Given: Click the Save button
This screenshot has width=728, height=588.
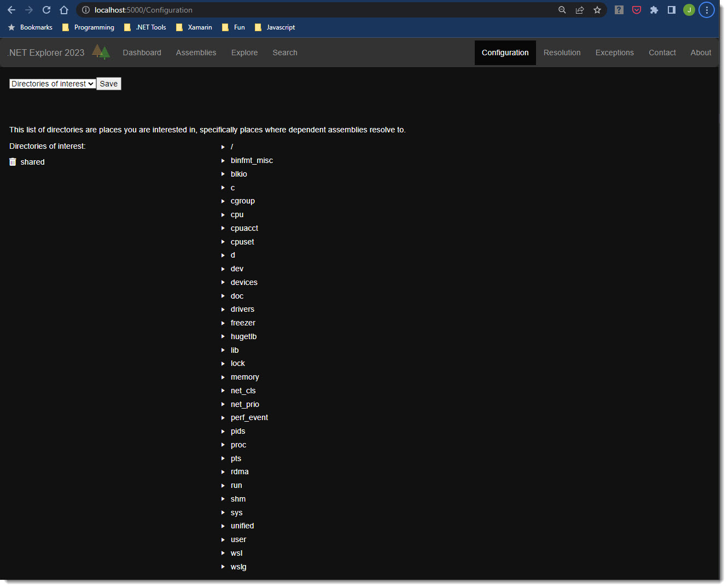Looking at the screenshot, I should [109, 84].
